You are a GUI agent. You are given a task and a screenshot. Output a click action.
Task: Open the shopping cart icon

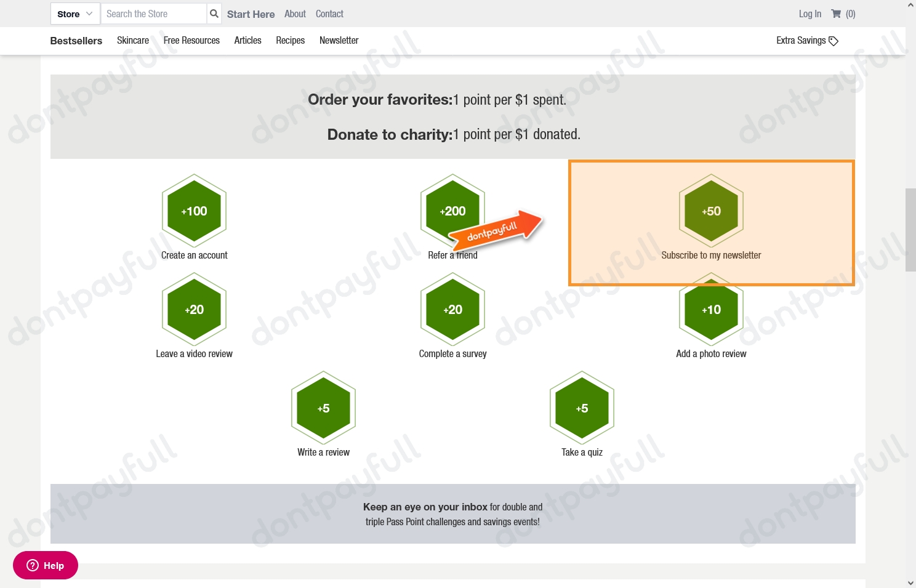pyautogui.click(x=836, y=14)
